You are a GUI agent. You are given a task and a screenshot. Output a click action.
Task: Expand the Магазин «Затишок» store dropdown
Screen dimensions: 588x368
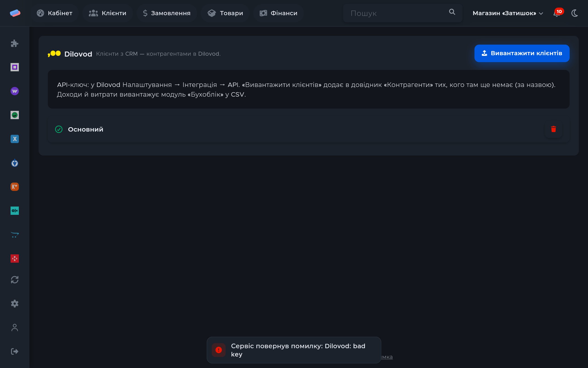(x=508, y=13)
